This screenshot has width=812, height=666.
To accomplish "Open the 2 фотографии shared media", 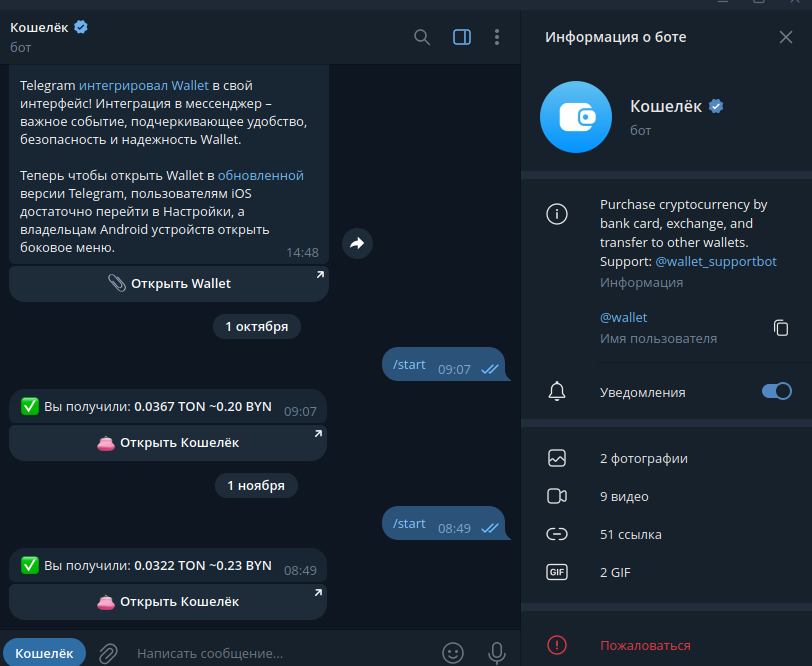I will (666, 458).
